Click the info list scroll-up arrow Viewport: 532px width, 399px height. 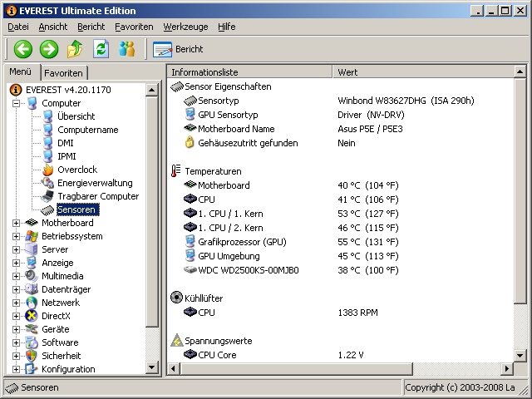click(520, 71)
